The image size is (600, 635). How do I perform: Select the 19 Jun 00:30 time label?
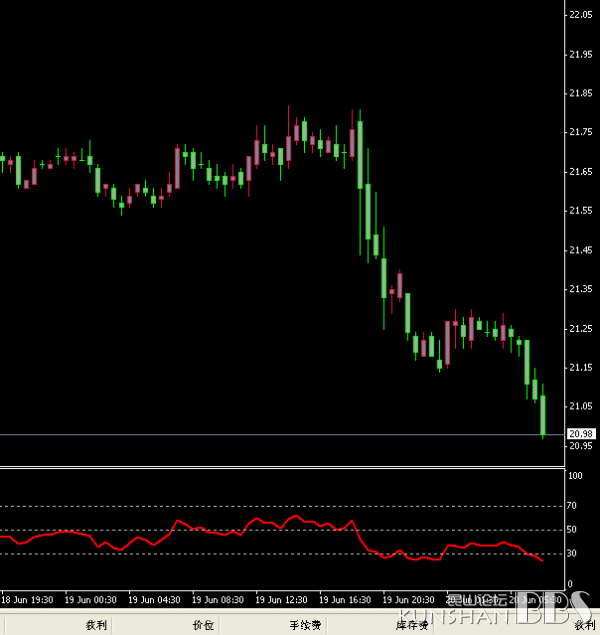[x=90, y=599]
